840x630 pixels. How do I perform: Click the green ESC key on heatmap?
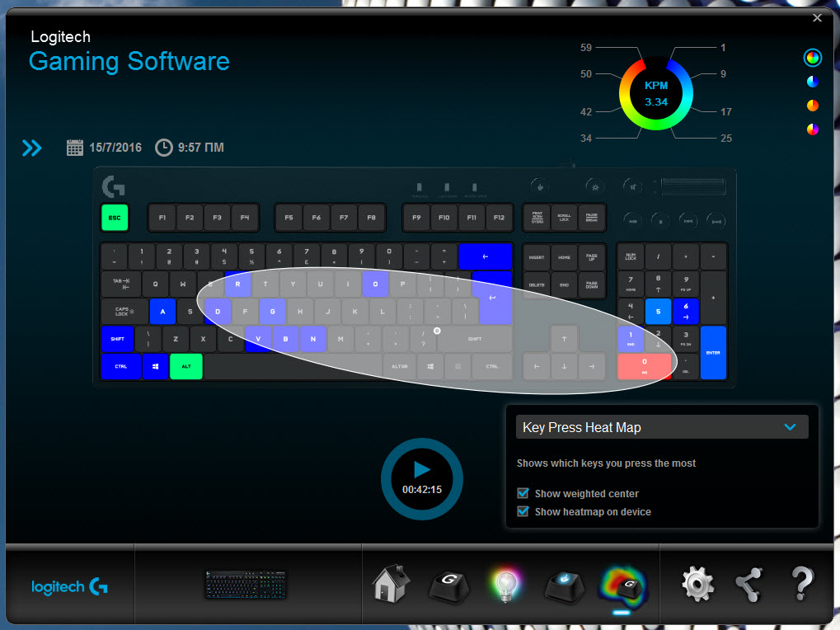tap(115, 218)
